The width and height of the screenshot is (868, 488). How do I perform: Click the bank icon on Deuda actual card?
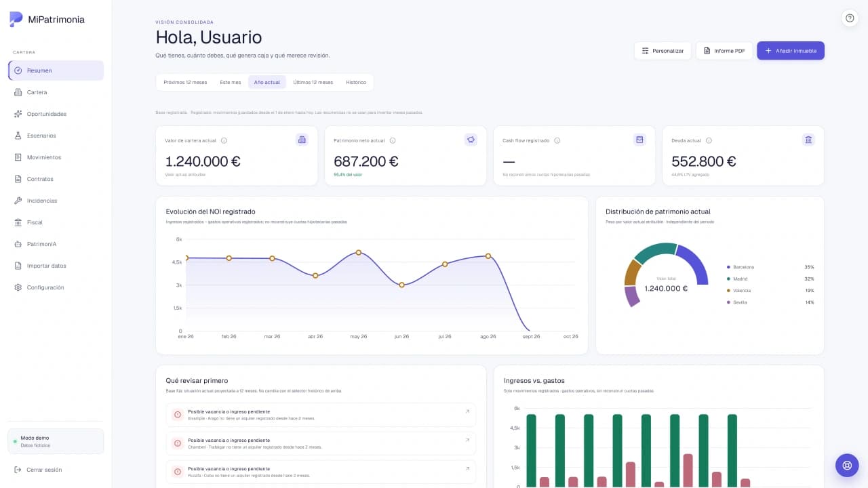tap(808, 140)
